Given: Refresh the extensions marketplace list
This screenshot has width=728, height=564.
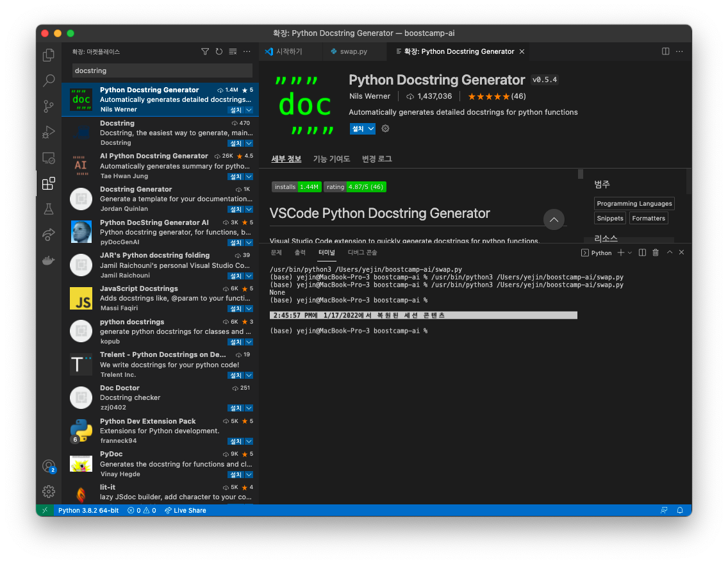Looking at the screenshot, I should 219,51.
